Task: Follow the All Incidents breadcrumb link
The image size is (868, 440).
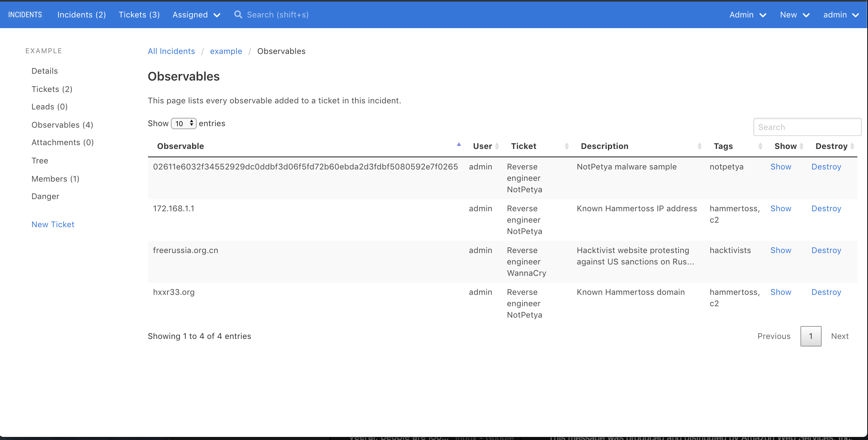Action: coord(171,51)
